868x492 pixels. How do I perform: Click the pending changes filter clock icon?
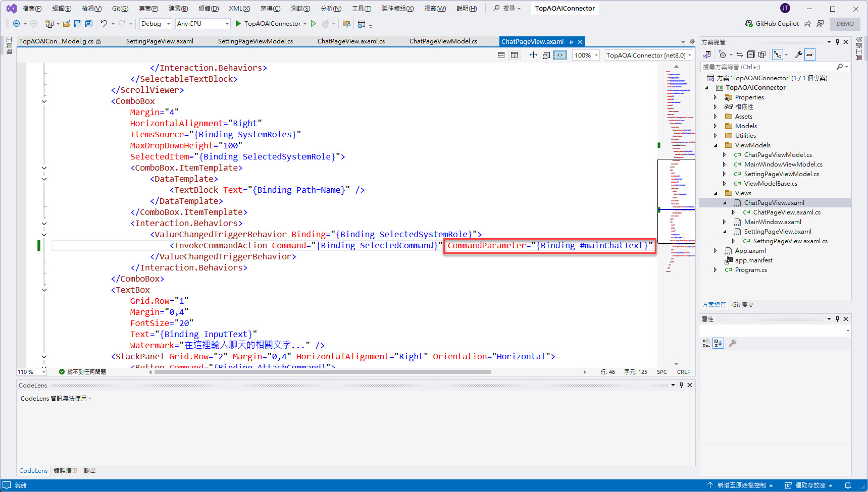coord(723,54)
